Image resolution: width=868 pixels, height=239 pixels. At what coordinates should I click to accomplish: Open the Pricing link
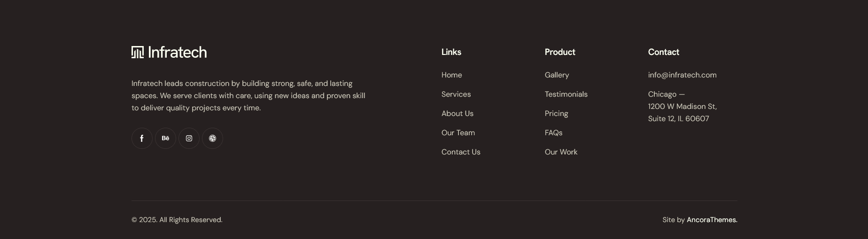click(x=556, y=114)
